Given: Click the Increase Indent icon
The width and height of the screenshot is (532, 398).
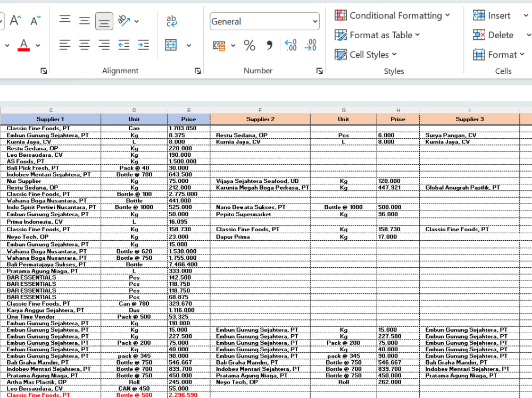Looking at the screenshot, I should click(143, 45).
